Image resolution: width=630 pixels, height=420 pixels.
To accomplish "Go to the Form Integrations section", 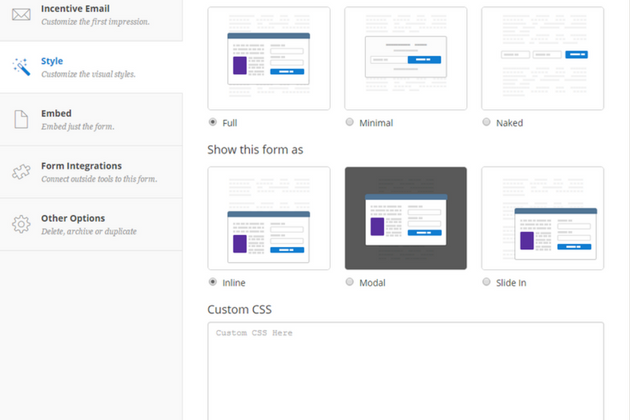I will [x=91, y=172].
